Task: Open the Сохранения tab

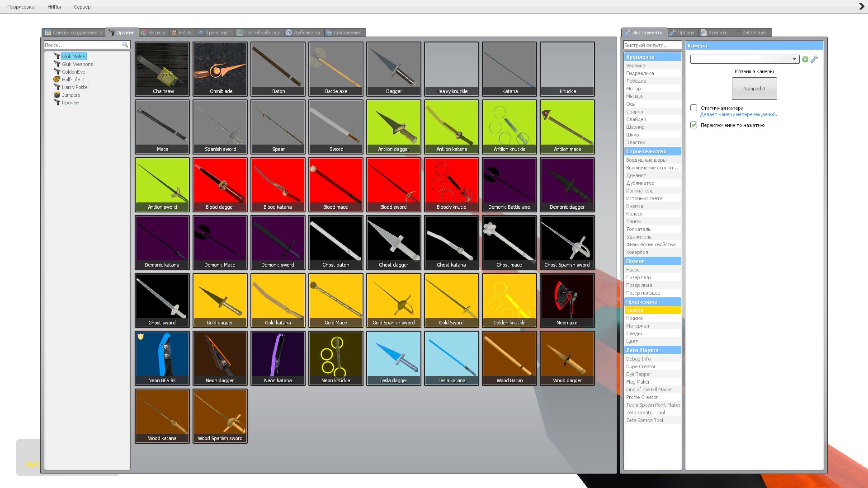Action: coord(344,33)
